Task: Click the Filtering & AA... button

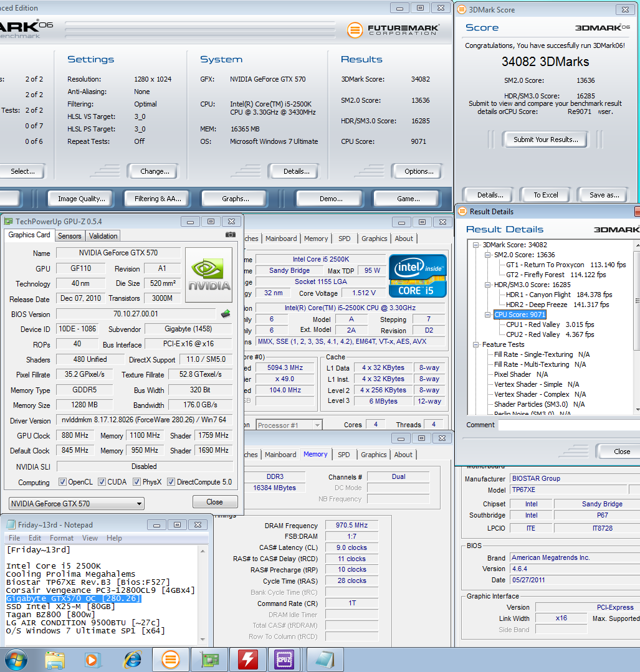Action: (x=158, y=199)
